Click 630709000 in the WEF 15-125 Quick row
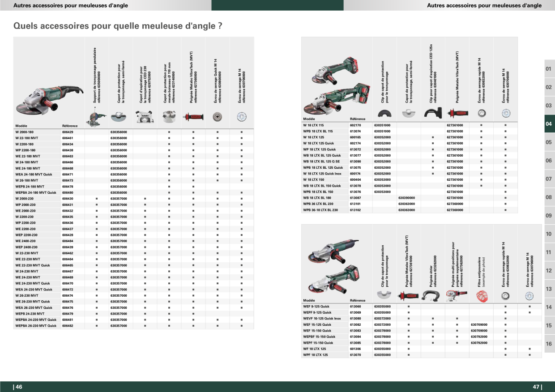This screenshot has width=555, height=392. 479,324
